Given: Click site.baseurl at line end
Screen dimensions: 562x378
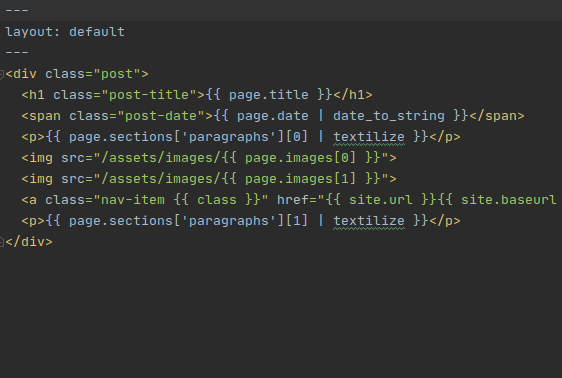Looking at the screenshot, I should click(x=509, y=200).
